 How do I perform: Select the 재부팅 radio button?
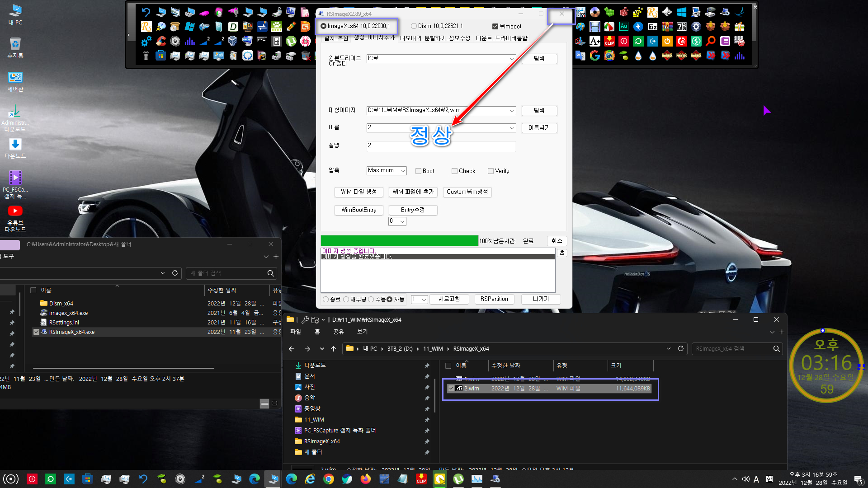(346, 300)
